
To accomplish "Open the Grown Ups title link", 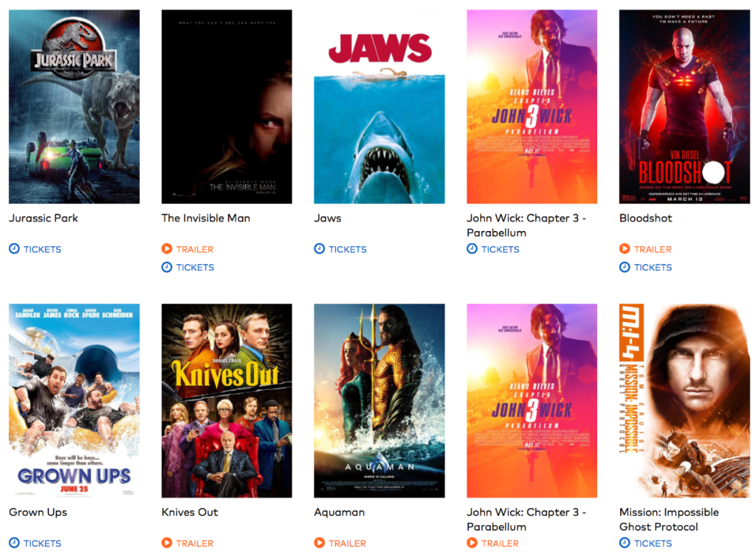I will (x=38, y=512).
